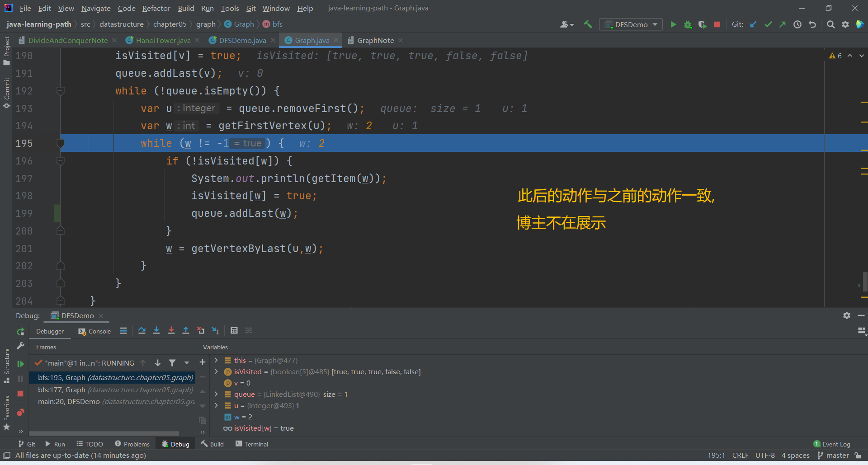The image size is (868, 465).
Task: Open Event Log
Action: point(832,444)
